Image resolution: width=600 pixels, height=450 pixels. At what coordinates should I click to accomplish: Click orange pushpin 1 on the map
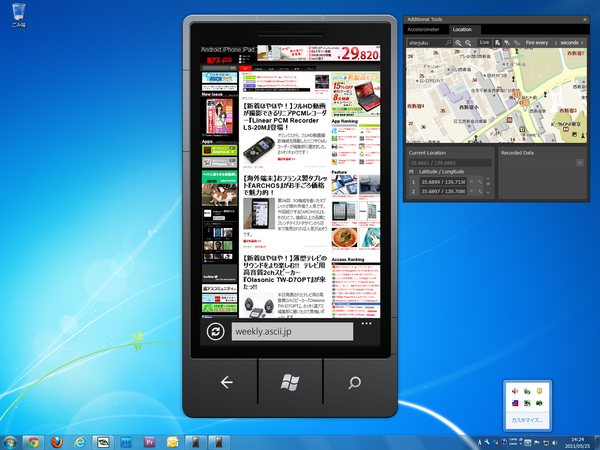517,94
